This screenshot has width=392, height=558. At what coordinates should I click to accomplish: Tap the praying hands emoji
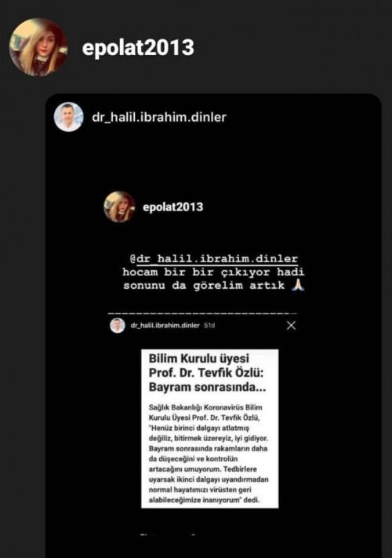[x=297, y=285]
